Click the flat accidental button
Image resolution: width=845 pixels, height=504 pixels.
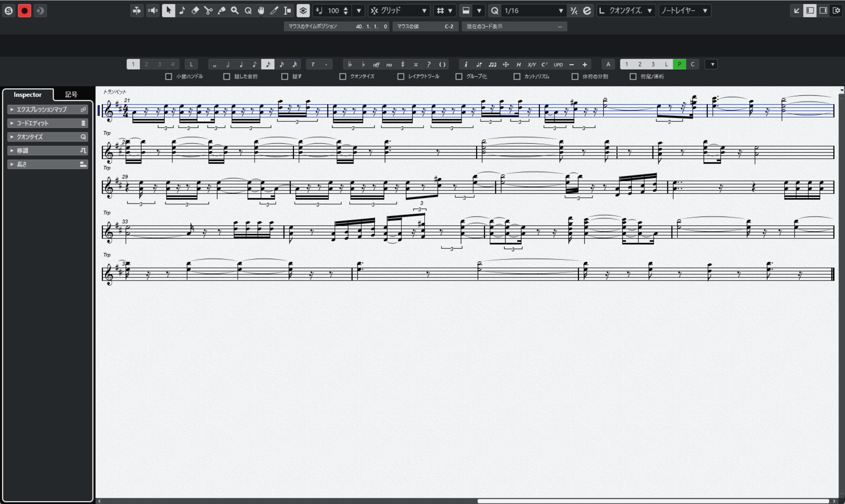(363, 64)
